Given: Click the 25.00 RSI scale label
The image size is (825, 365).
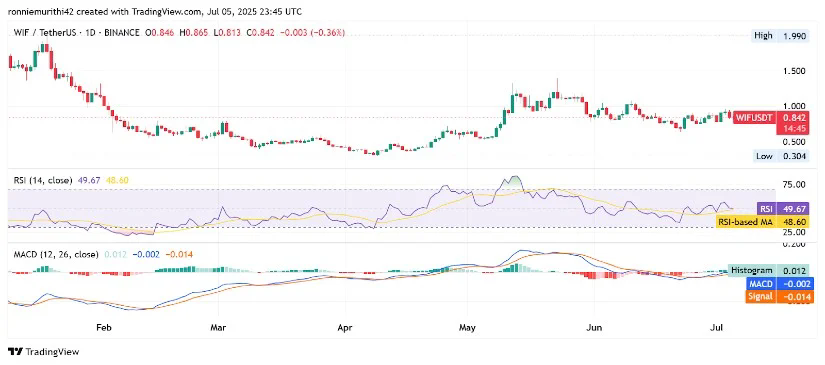Looking at the screenshot, I should [x=793, y=232].
